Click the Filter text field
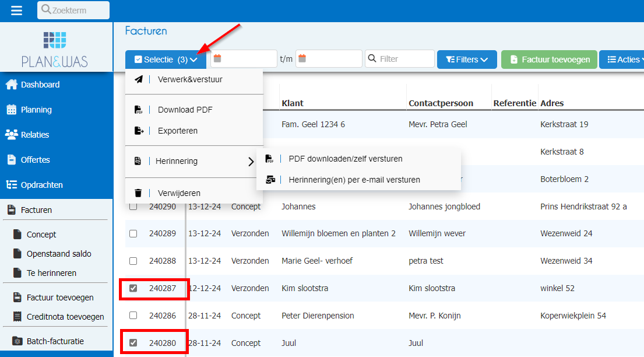 [x=400, y=59]
